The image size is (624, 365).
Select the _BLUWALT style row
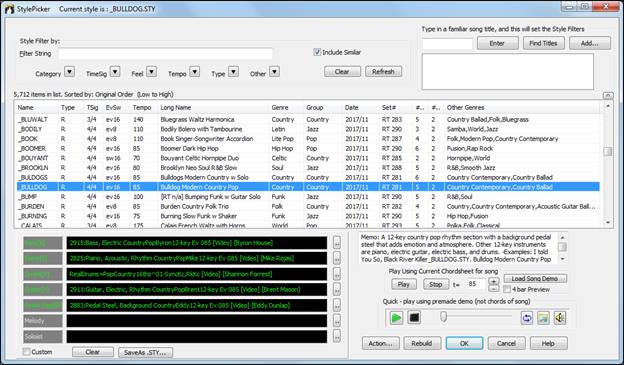click(308, 119)
